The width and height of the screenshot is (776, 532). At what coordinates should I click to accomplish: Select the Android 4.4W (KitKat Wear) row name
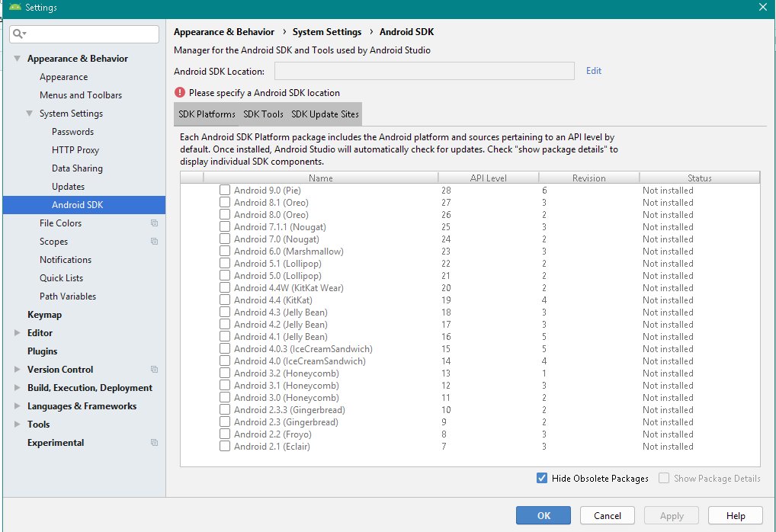coord(289,288)
